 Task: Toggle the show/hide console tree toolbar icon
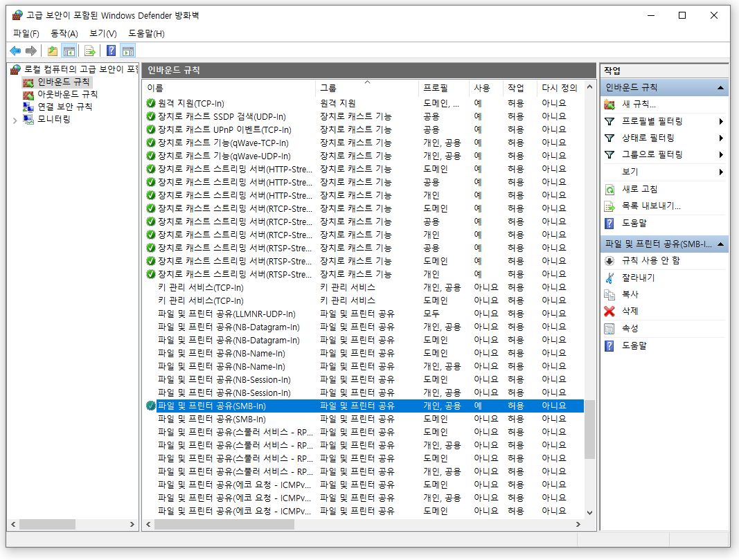[69, 51]
